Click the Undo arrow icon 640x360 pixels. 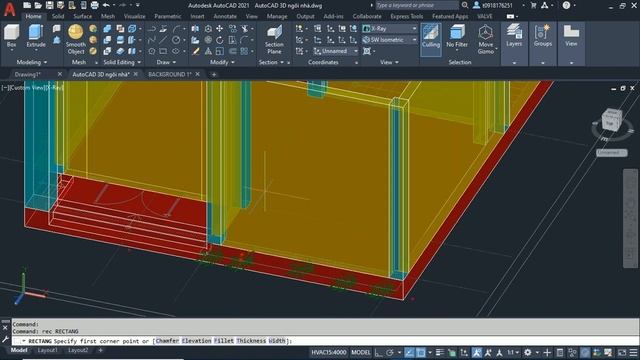coord(106,5)
